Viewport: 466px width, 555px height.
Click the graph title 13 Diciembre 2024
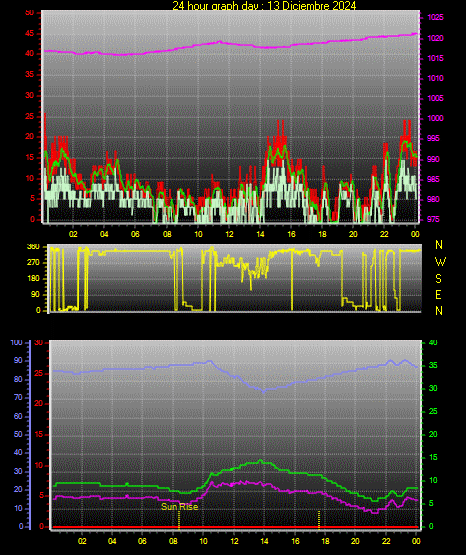pos(264,5)
